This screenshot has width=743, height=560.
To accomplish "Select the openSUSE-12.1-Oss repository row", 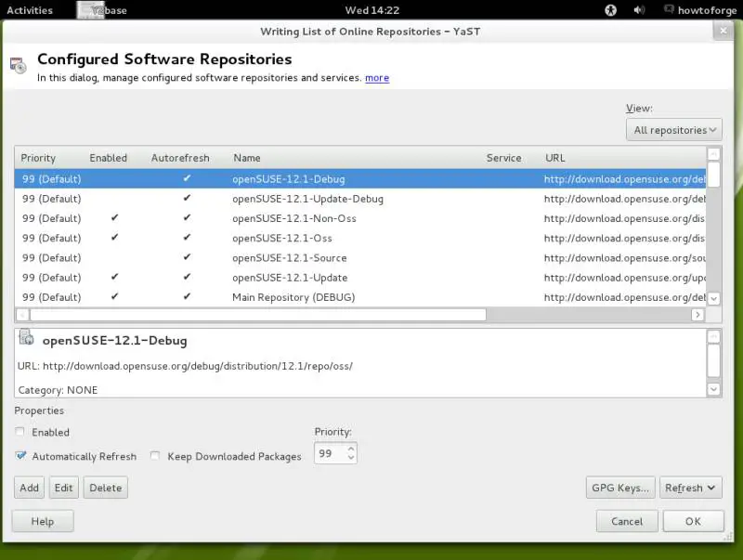I will click(360, 239).
